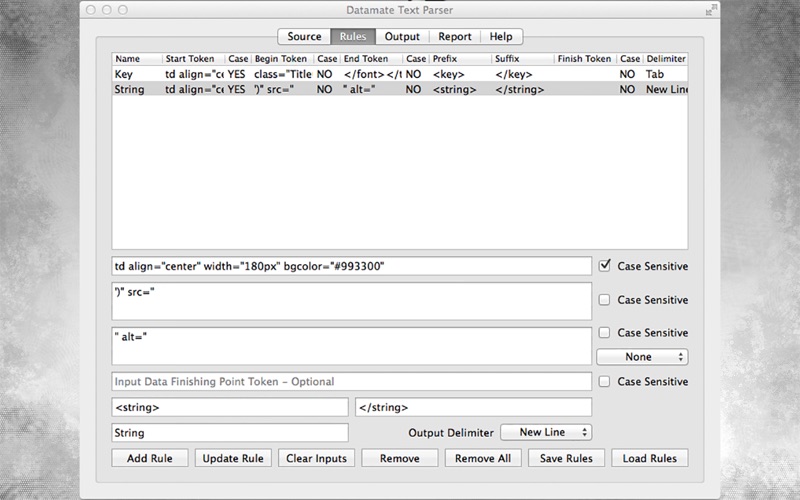Click Clear Inputs button
Image resolution: width=800 pixels, height=500 pixels.
pos(316,458)
